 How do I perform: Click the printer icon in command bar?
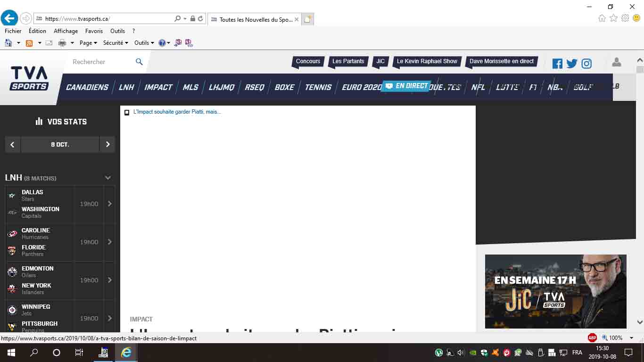pyautogui.click(x=62, y=43)
